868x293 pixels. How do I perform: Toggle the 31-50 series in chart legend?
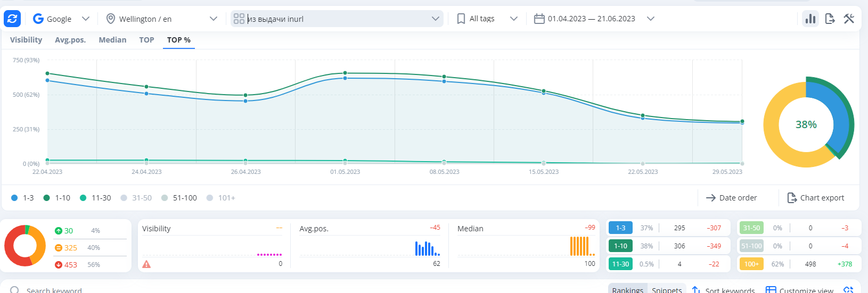tap(136, 198)
